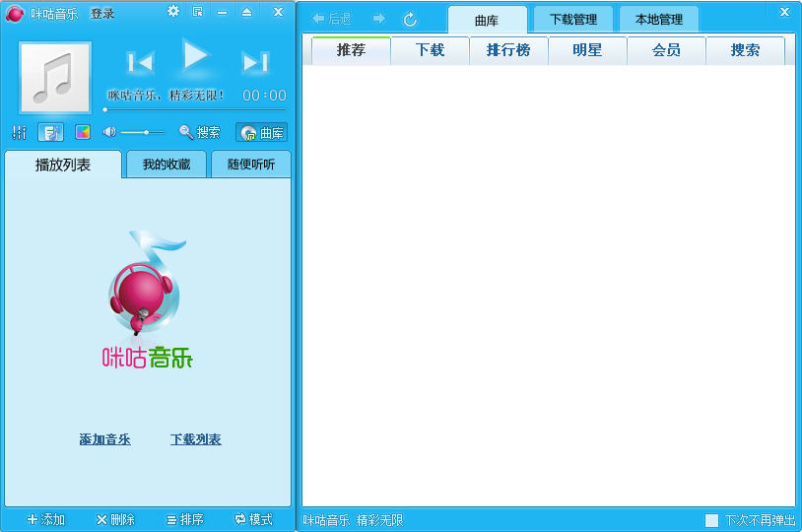The width and height of the screenshot is (802, 532).
Task: Click the 删除 button at bottom
Action: pos(115,520)
